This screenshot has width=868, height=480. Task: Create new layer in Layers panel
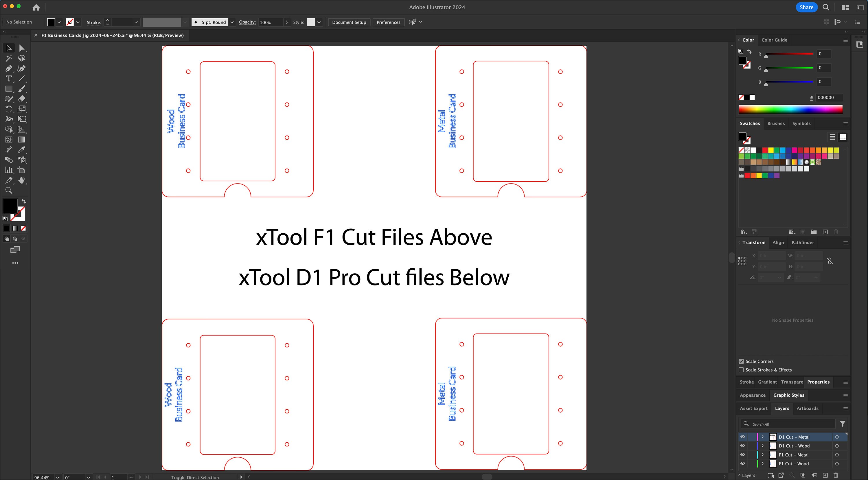pos(825,475)
